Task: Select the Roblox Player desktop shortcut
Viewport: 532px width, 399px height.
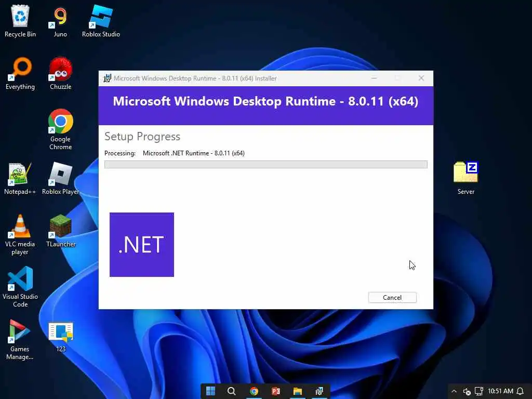Action: (60, 179)
